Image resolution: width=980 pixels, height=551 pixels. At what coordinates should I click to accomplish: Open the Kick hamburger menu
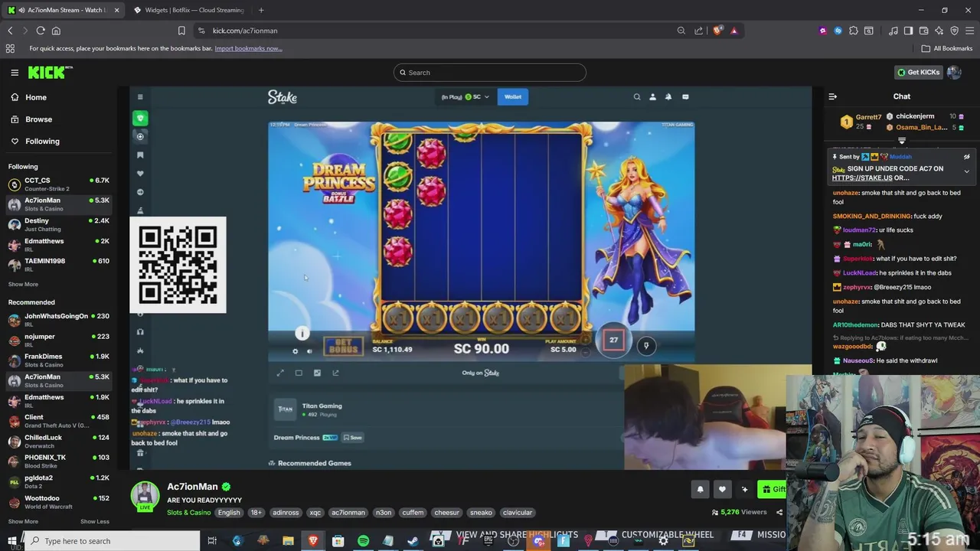pos(15,73)
